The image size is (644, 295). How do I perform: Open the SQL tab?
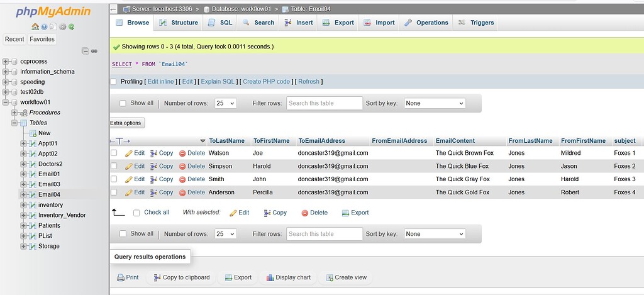coord(219,23)
